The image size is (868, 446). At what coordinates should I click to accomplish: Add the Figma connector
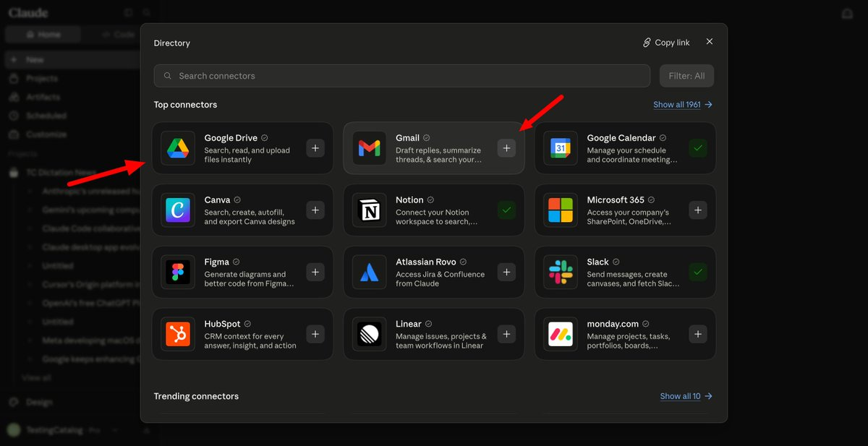click(x=315, y=273)
